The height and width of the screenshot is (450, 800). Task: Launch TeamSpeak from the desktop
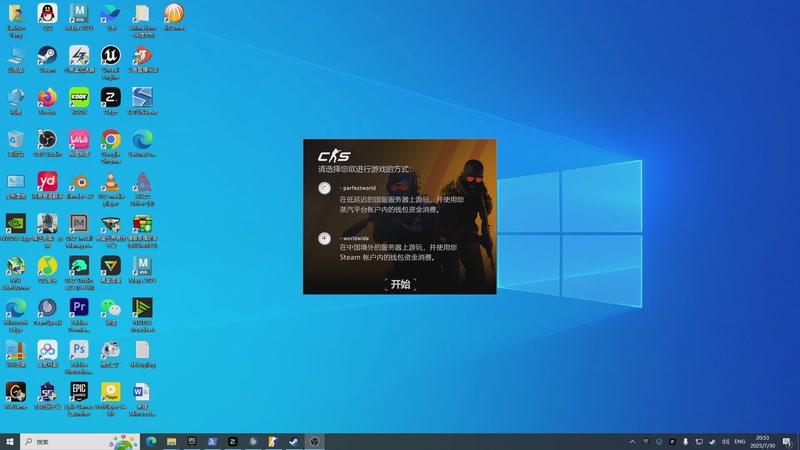(47, 312)
